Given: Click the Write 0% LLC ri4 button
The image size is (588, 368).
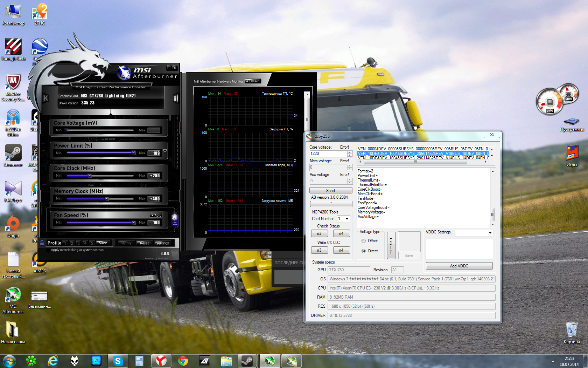Looking at the screenshot, I should (341, 250).
